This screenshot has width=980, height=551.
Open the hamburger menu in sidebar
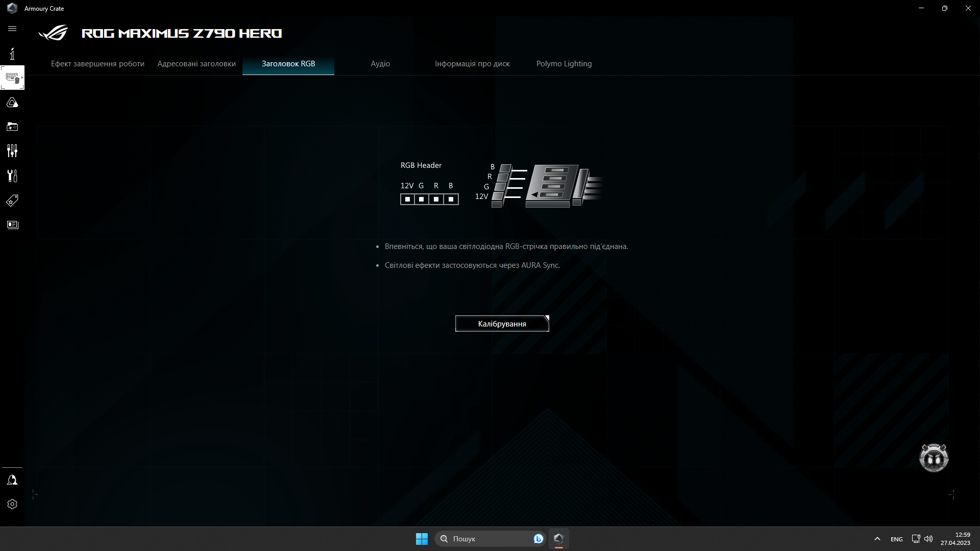[x=12, y=29]
